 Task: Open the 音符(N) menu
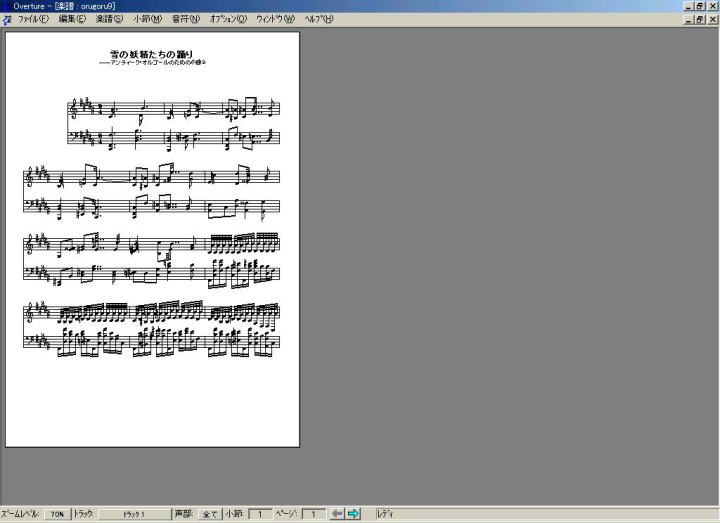(x=186, y=19)
